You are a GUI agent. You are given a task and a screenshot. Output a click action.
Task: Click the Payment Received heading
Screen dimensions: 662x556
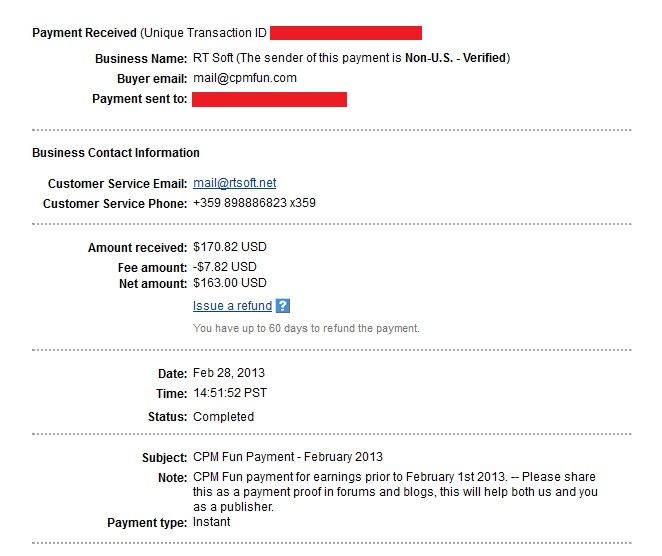click(84, 33)
